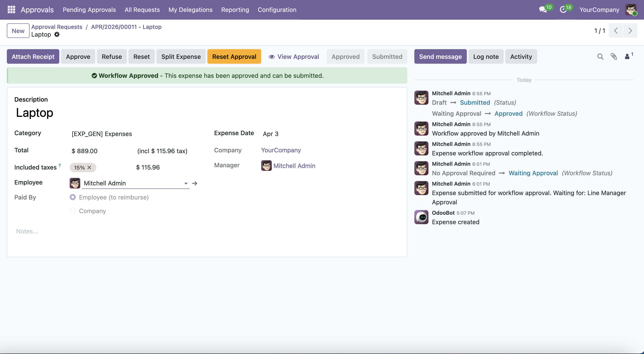
Task: Open the Configuration menu
Action: [x=277, y=9]
